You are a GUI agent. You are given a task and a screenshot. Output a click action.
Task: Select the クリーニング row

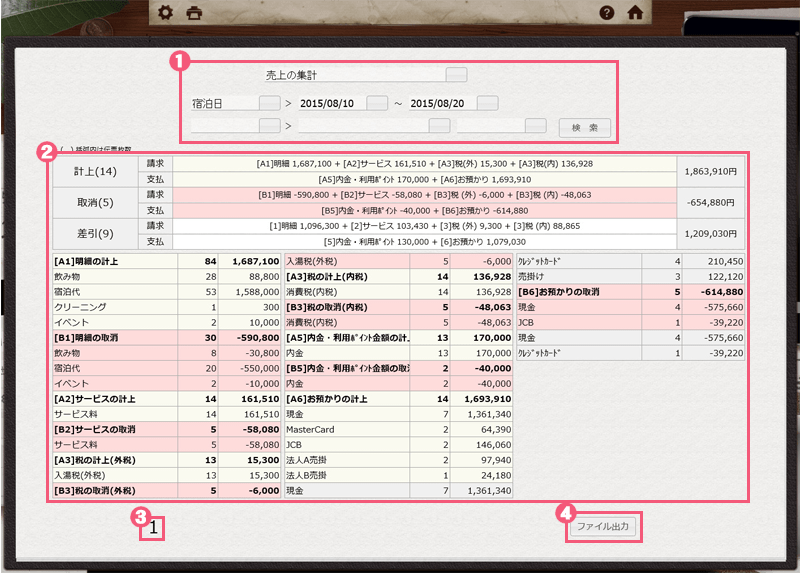click(166, 307)
